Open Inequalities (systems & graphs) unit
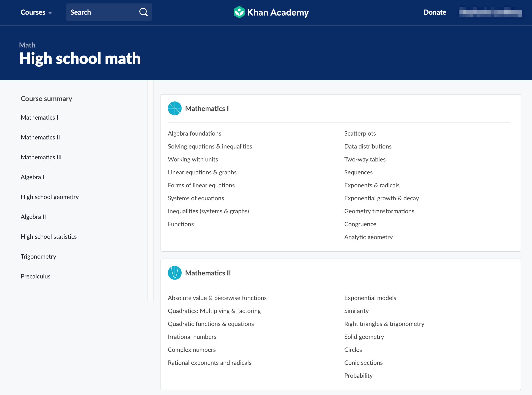Viewport: 532px width, 395px height. click(x=208, y=211)
